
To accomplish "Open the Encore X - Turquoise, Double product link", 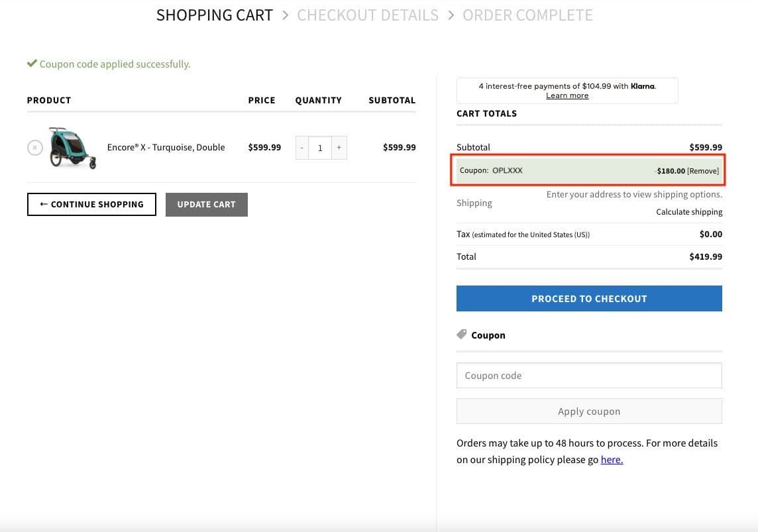I will [166, 147].
